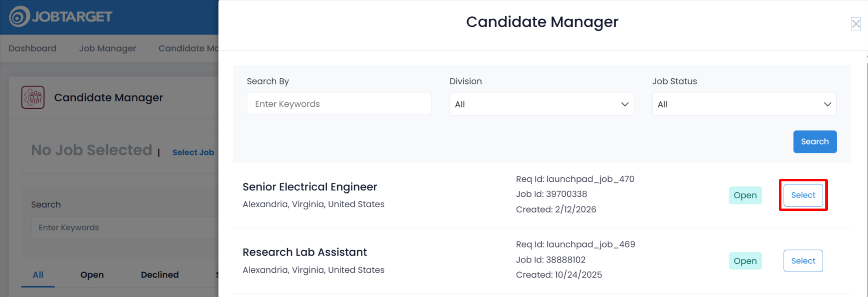Screen dimensions: 868x297
Task: Open Candidate Manager in the navigation
Action: (188, 48)
